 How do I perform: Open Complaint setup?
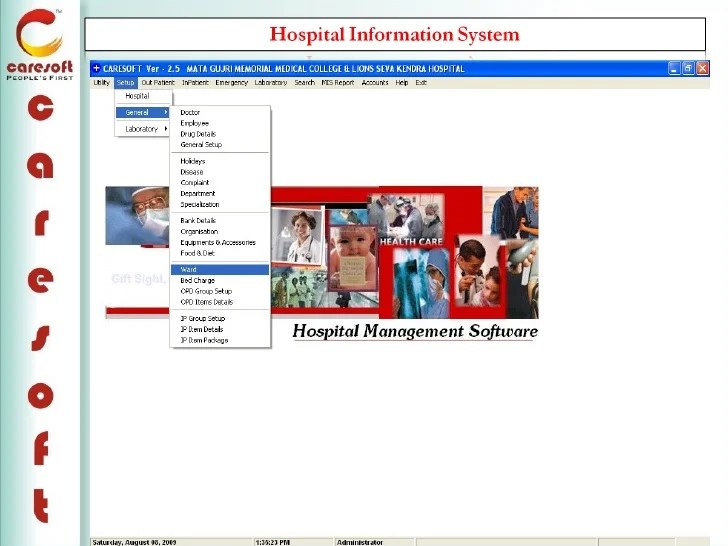pos(220,182)
